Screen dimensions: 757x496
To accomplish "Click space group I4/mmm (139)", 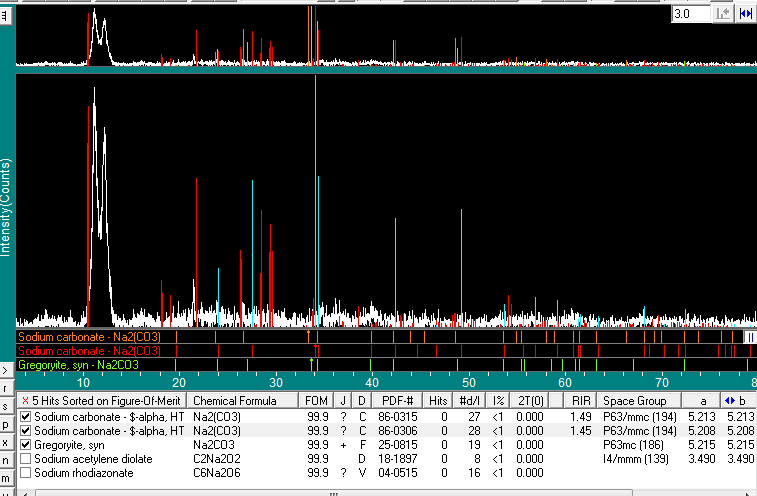I will pos(635,459).
